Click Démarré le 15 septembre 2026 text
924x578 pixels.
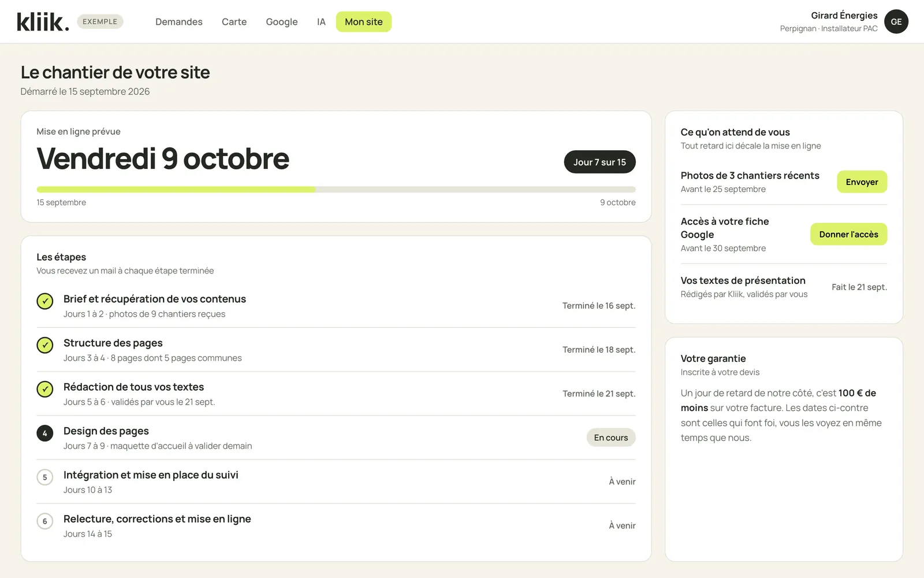(x=85, y=91)
